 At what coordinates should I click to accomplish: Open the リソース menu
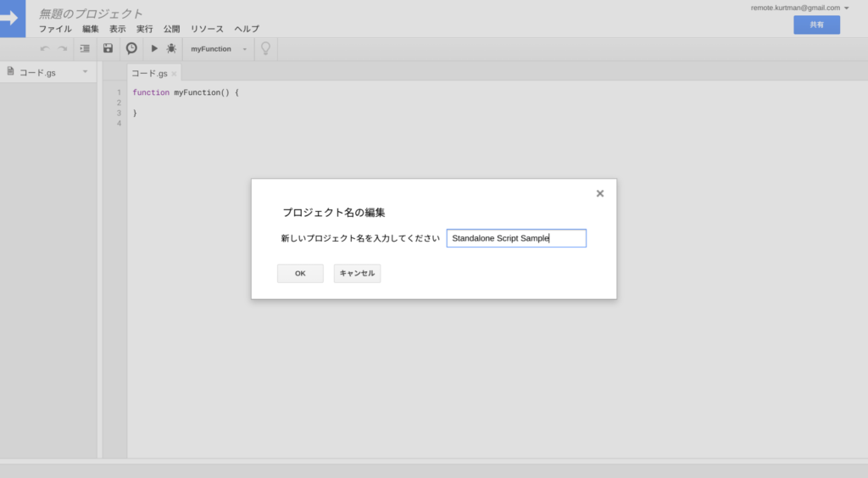point(207,29)
